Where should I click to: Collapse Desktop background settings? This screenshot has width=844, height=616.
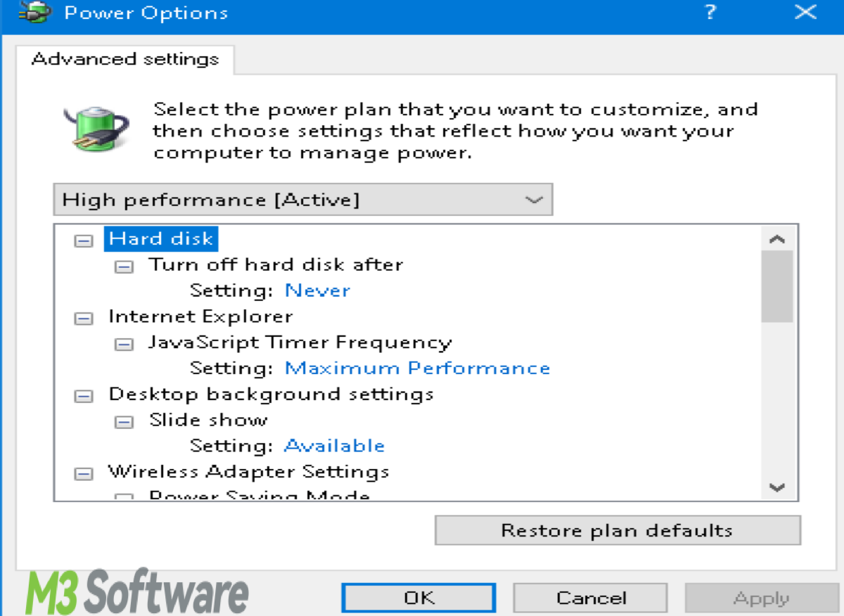tap(84, 396)
